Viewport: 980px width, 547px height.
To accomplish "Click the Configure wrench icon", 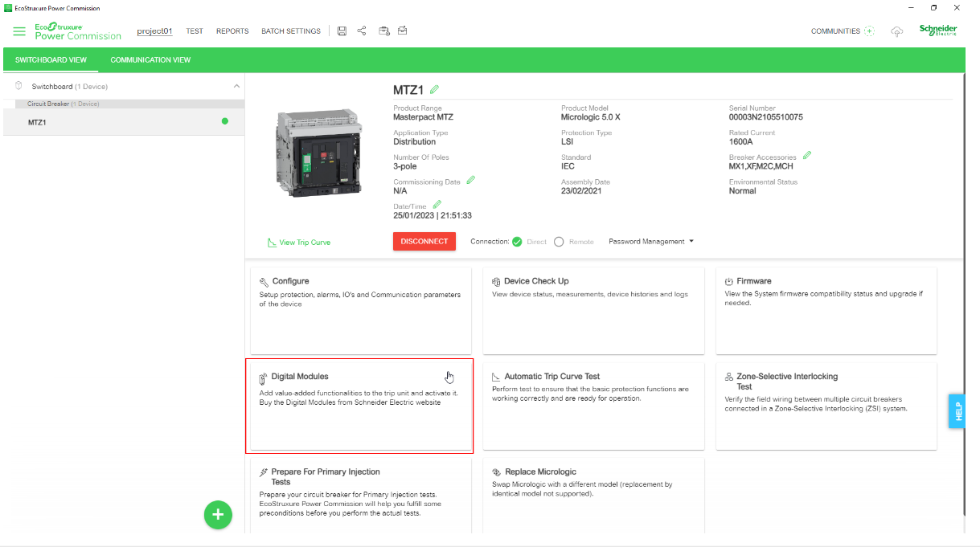I will click(x=264, y=282).
